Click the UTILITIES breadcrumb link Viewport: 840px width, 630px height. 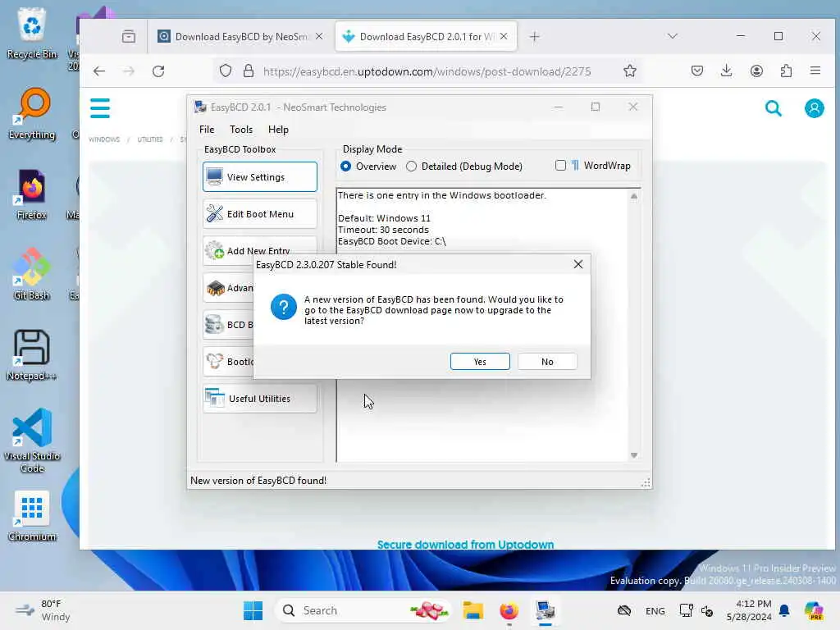point(150,139)
